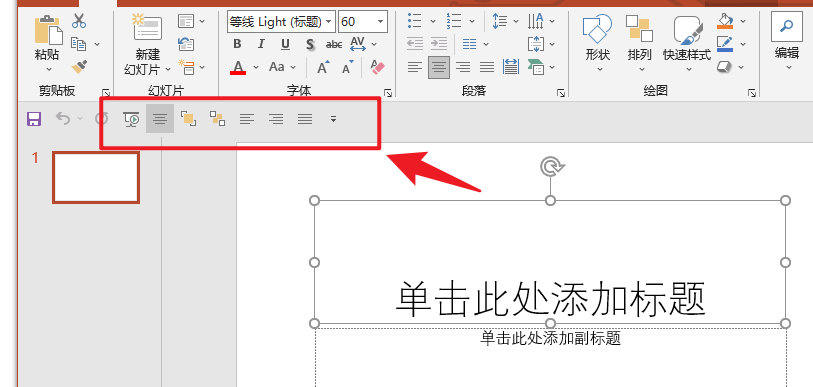Expand the font color dropdown arrow
The image size is (813, 387).
(256, 67)
